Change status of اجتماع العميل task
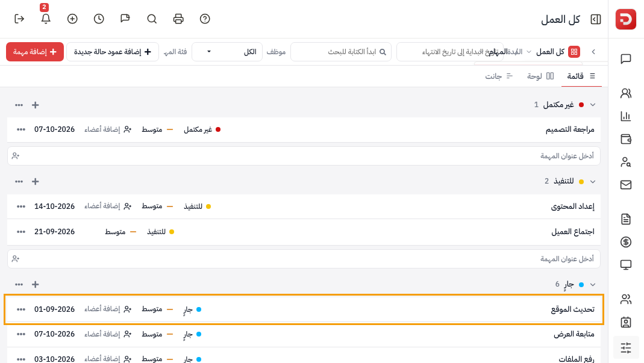 click(161, 232)
